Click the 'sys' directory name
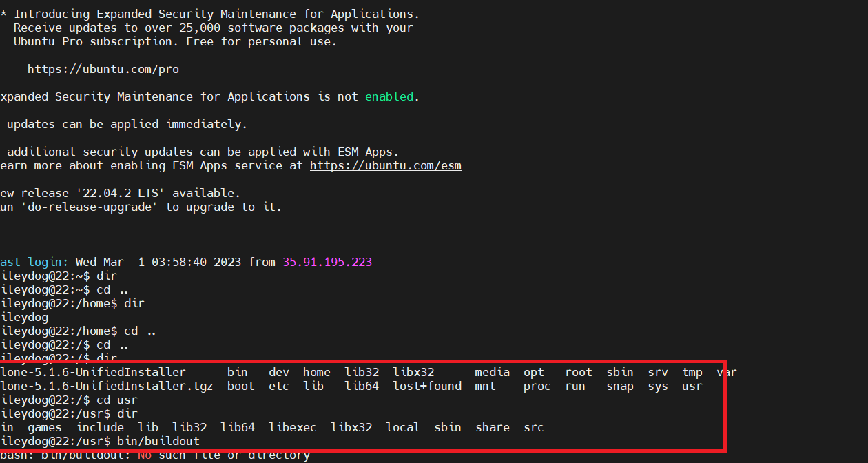This screenshot has width=868, height=463. point(658,386)
